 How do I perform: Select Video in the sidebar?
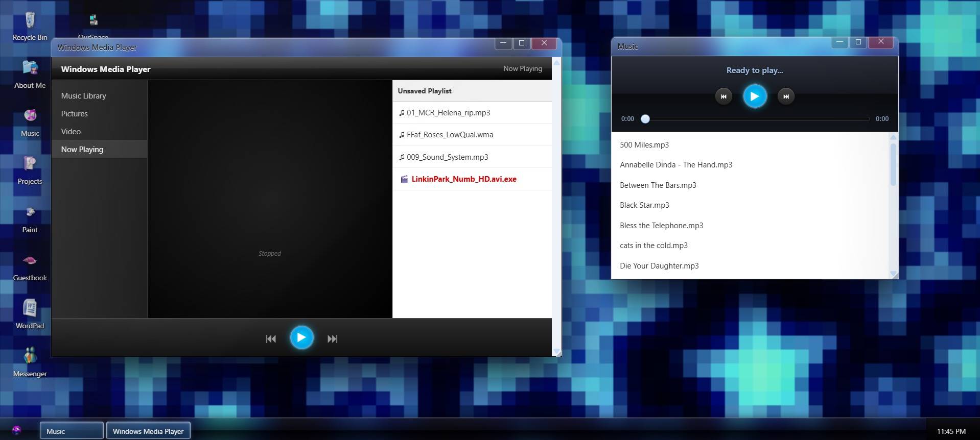[99, 132]
